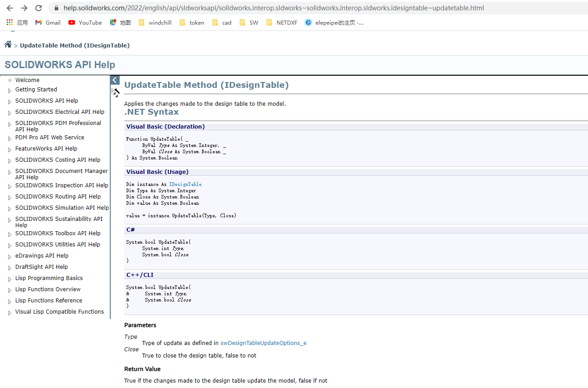Image resolution: width=588 pixels, height=388 pixels.
Task: Click the Parameters heading
Action: click(x=140, y=325)
